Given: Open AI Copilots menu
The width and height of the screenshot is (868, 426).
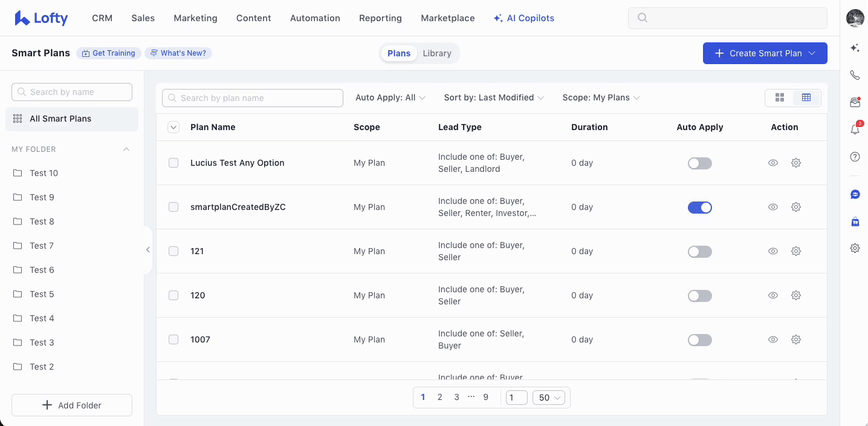Looking at the screenshot, I should click(x=524, y=18).
